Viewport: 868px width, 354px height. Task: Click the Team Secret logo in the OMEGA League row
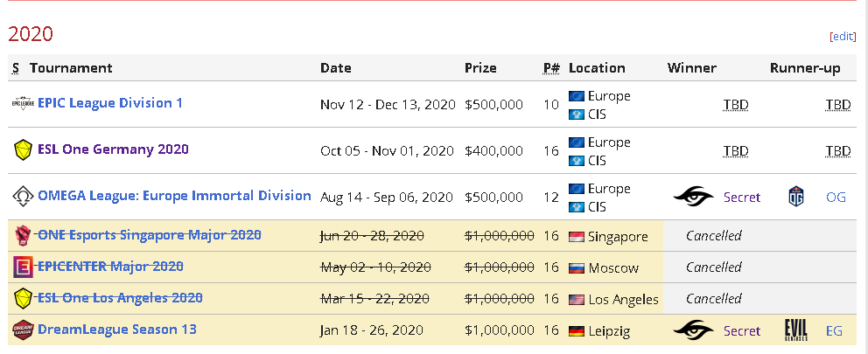(694, 198)
